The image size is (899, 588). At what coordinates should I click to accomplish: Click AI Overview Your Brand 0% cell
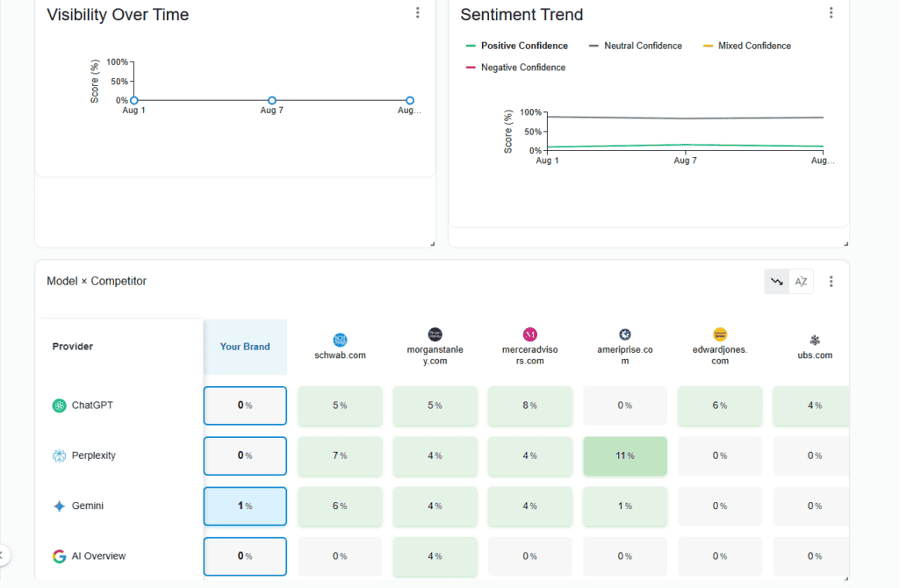click(x=245, y=556)
